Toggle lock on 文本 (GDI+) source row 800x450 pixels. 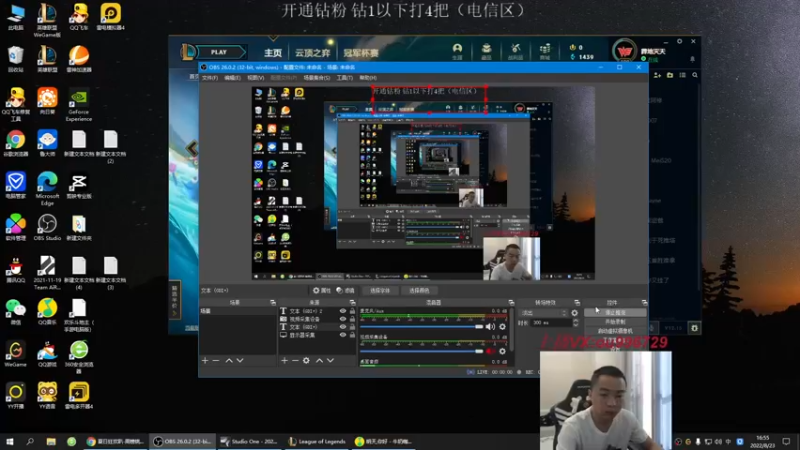(352, 327)
